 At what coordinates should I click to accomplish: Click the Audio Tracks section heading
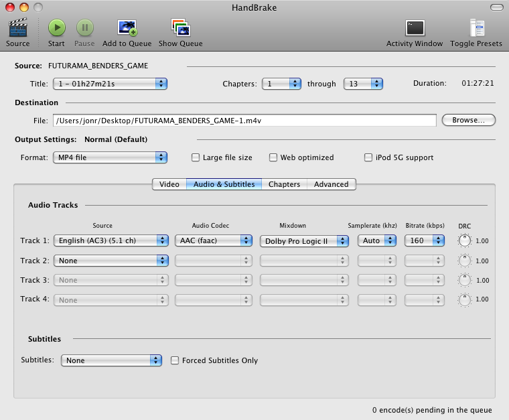pos(53,205)
